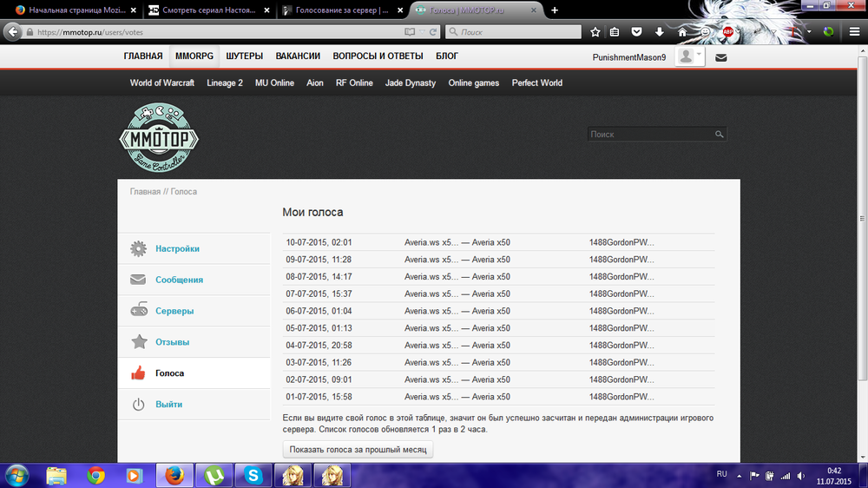Click the MMOTOP logo
The width and height of the screenshot is (868, 488).
tap(159, 137)
